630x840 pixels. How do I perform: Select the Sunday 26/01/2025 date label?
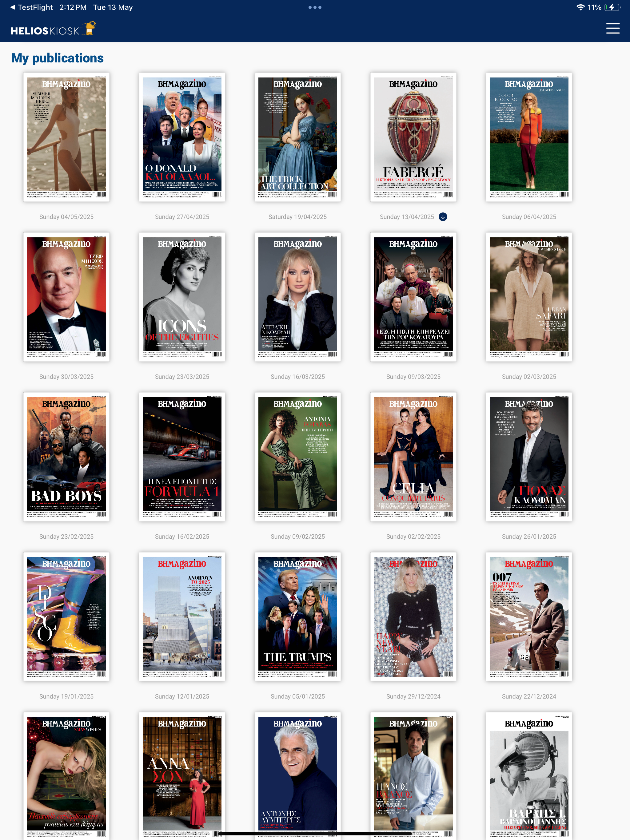tap(529, 537)
